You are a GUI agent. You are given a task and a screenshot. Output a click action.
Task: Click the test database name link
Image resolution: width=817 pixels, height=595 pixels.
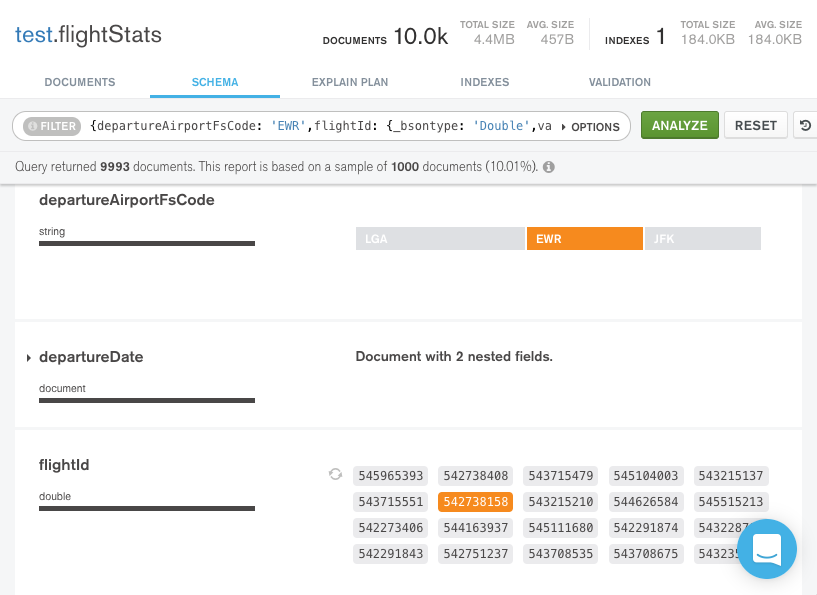point(32,36)
